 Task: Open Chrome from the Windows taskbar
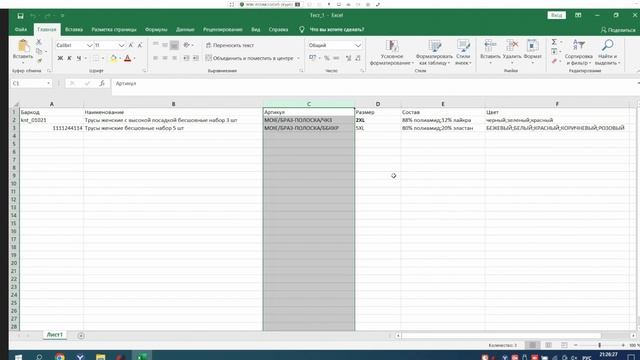[x=60, y=357]
